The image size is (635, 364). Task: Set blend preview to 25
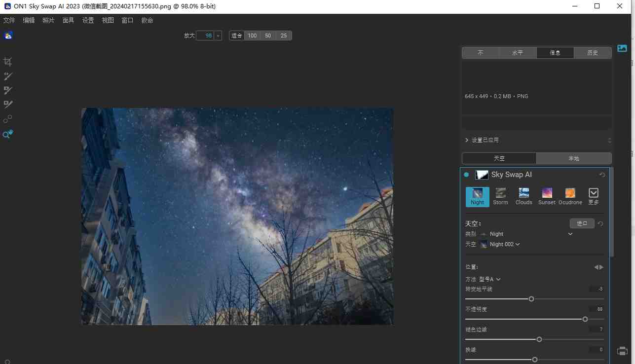284,35
